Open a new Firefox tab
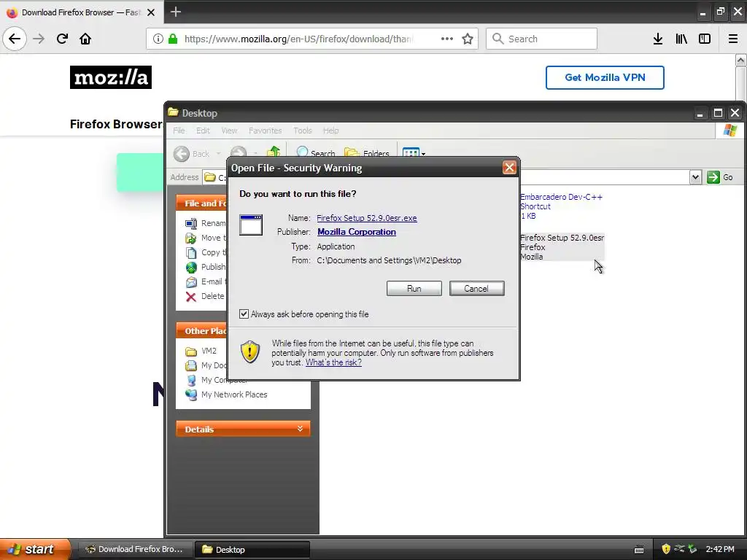Screen dimensions: 747x560 175,12
